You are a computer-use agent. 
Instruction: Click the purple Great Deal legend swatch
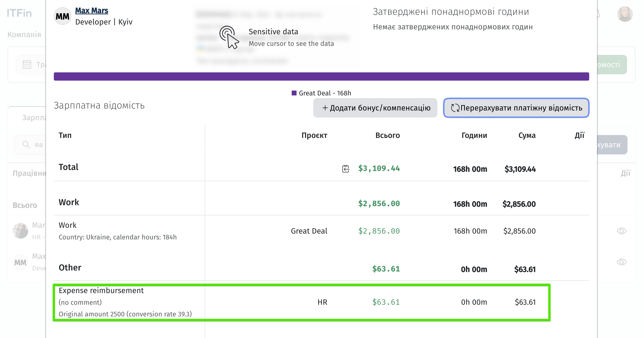[294, 93]
